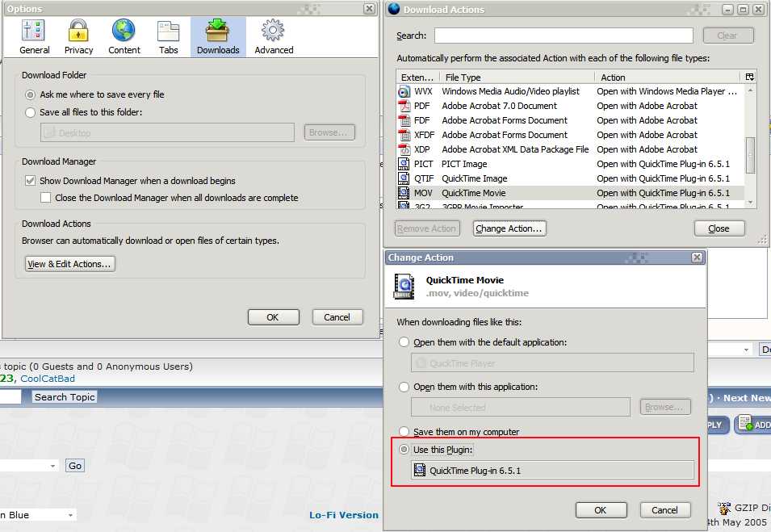Close the Change Action dialog
The height and width of the screenshot is (532, 771).
point(697,258)
